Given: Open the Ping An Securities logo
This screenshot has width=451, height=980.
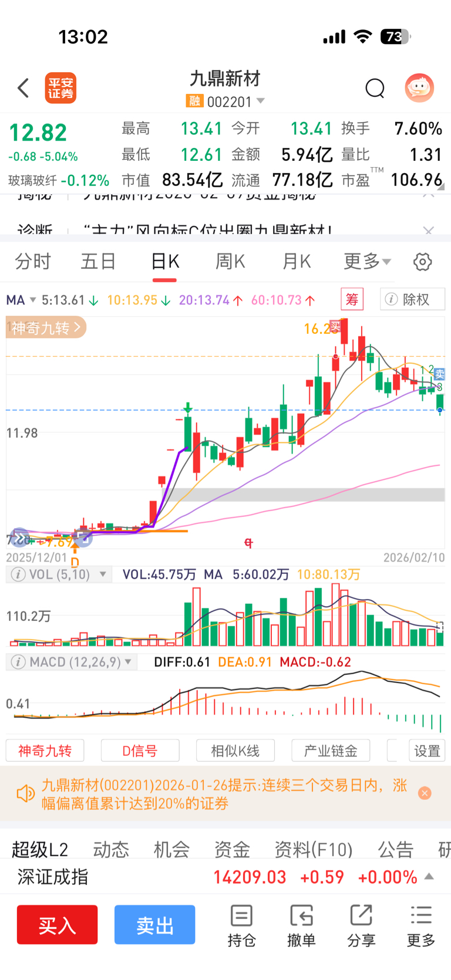Looking at the screenshot, I should pos(61,89).
